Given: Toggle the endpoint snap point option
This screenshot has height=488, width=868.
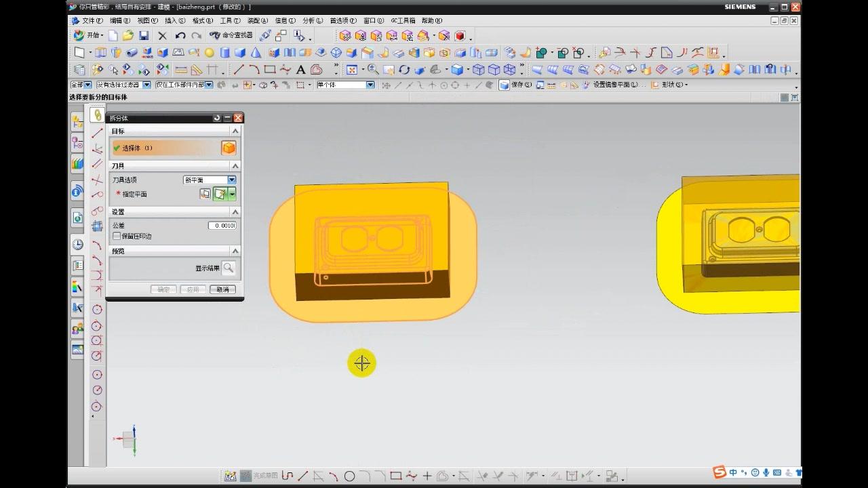Looking at the screenshot, I should coord(398,85).
